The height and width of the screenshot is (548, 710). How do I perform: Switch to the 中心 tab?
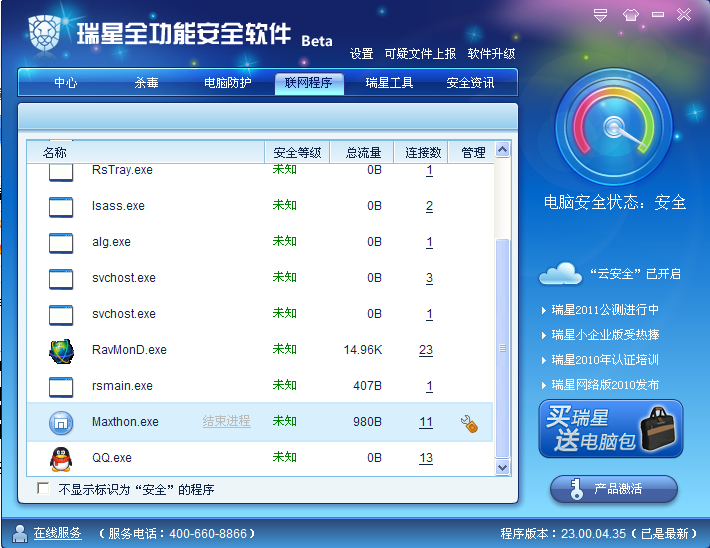[66, 83]
